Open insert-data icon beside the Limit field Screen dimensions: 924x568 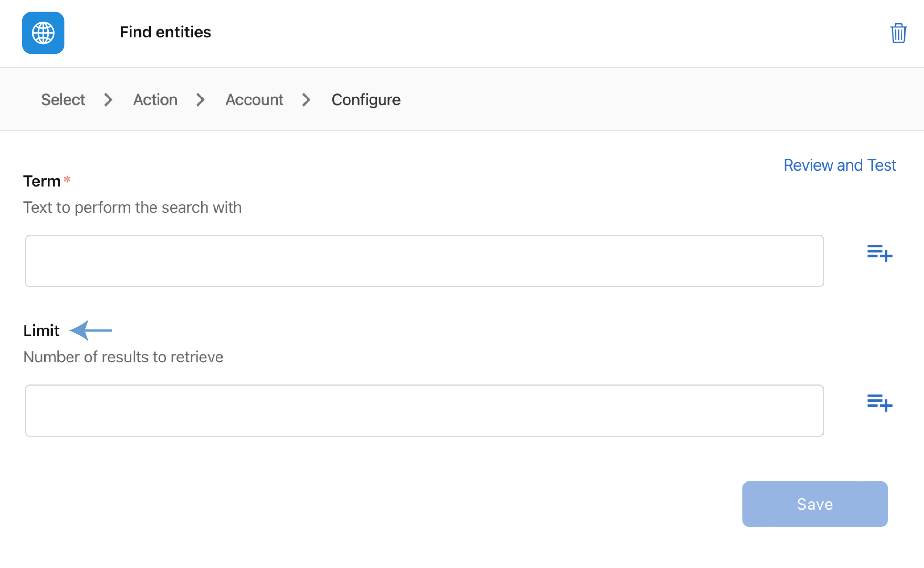(x=879, y=403)
